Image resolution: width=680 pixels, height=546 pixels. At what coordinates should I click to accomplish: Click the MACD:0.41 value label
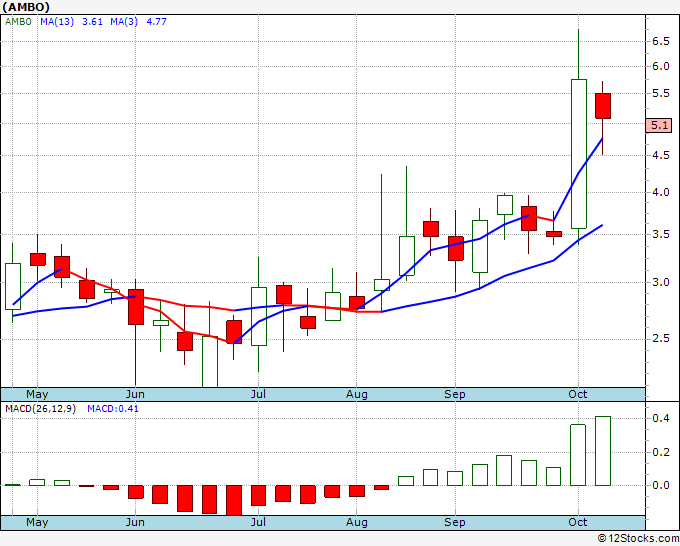click(113, 409)
